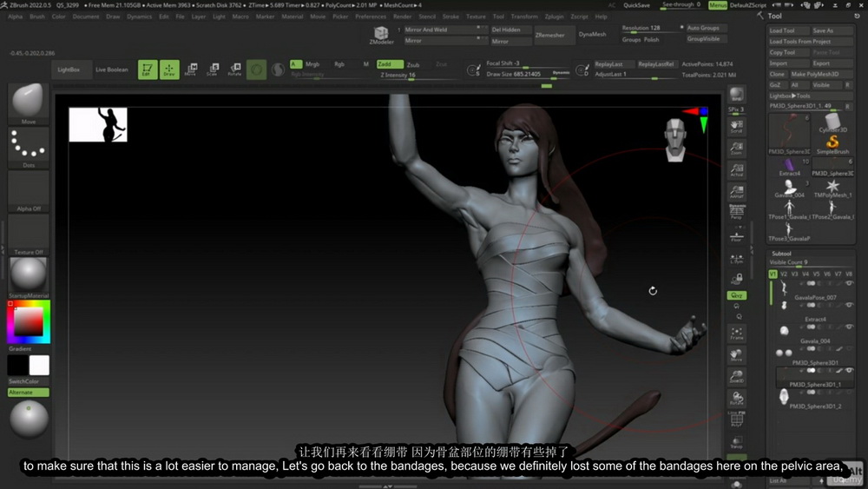Click the BPR render icon

point(736,94)
